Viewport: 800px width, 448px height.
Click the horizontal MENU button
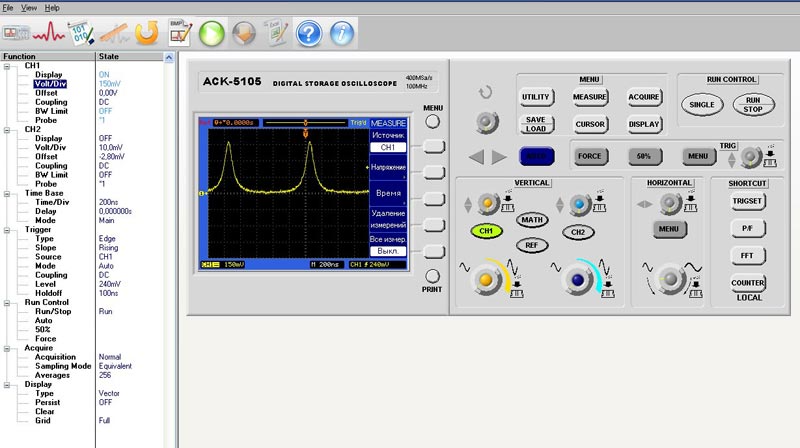[669, 229]
